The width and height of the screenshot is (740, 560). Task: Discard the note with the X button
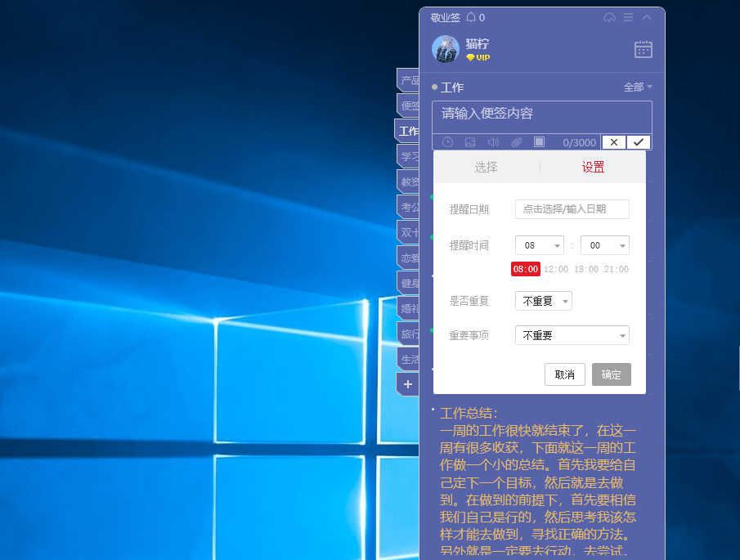614,142
